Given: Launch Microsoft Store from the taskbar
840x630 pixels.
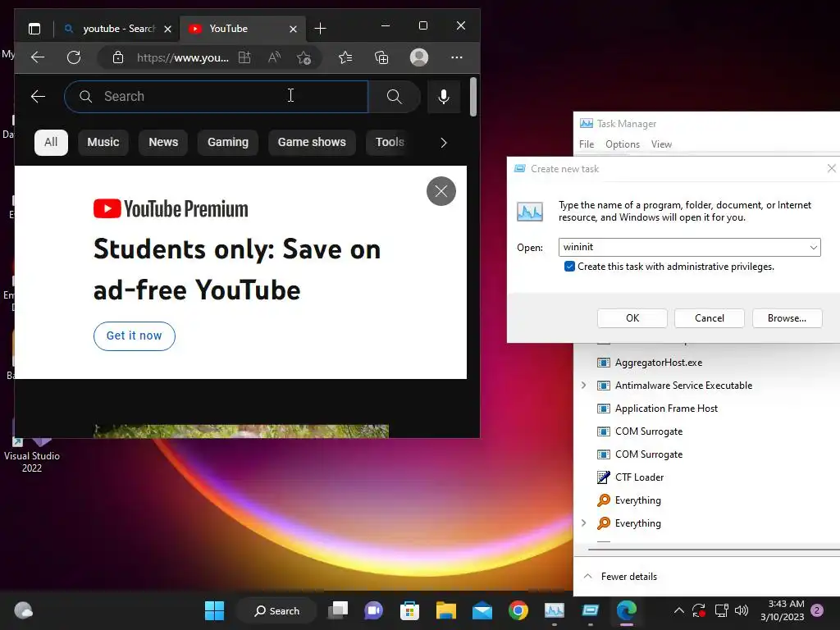Looking at the screenshot, I should [x=409, y=610].
